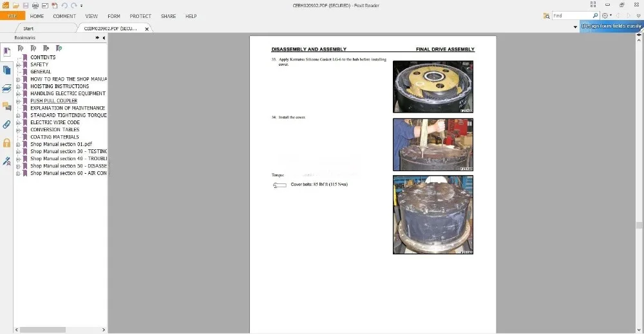Open the Attachments paperclip panel icon
This screenshot has width=644, height=334.
(x=6, y=124)
